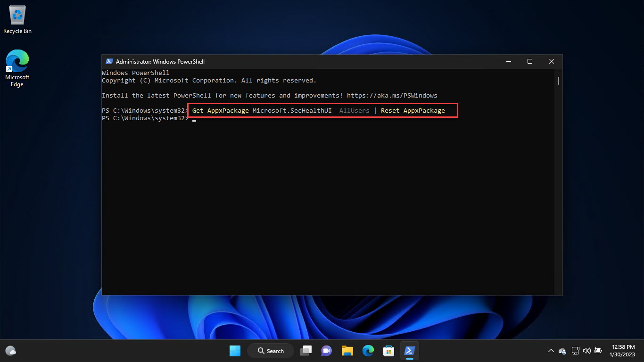The width and height of the screenshot is (644, 362).
Task: Open the PowerShell window system menu
Action: point(109,61)
